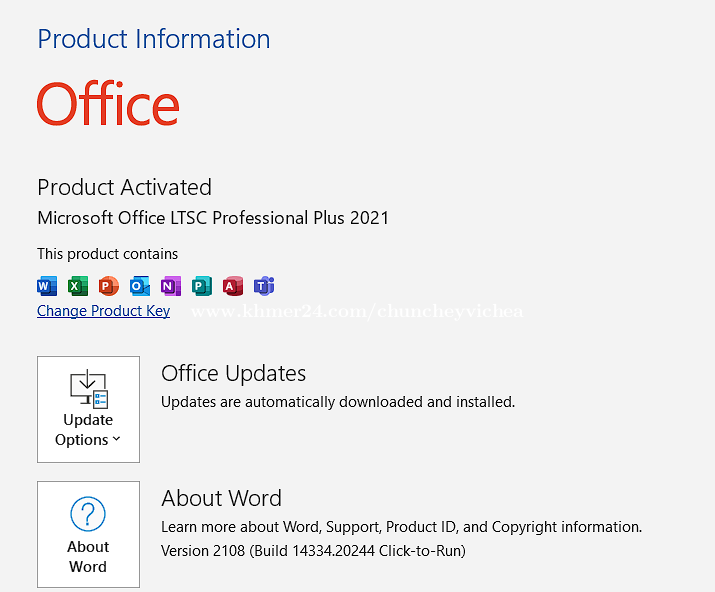The image size is (715, 592).
Task: Select the PowerPoint icon
Action: [x=109, y=286]
